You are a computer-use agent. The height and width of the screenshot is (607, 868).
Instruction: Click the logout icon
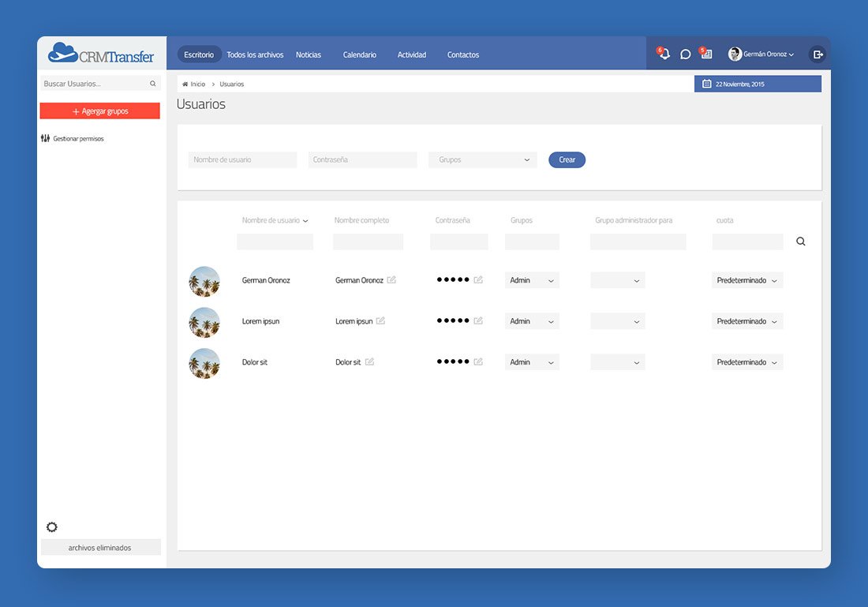(x=818, y=54)
